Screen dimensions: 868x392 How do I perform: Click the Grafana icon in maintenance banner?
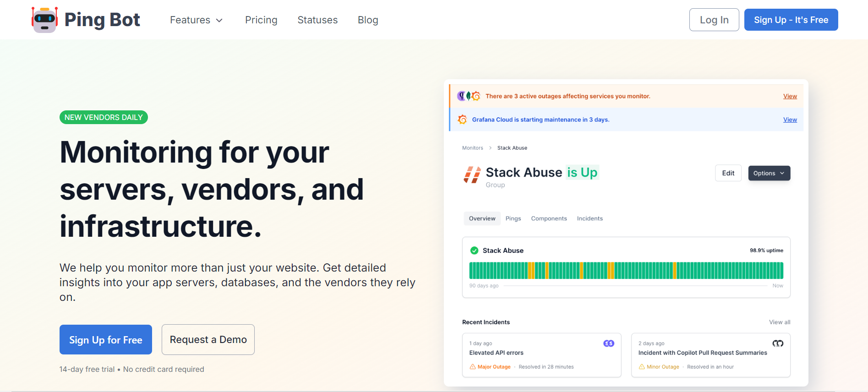point(462,120)
